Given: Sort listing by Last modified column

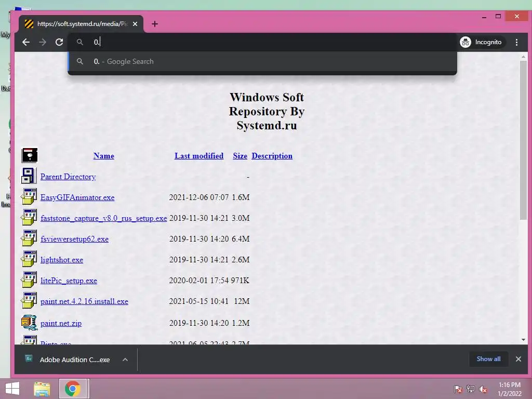Looking at the screenshot, I should (x=199, y=156).
